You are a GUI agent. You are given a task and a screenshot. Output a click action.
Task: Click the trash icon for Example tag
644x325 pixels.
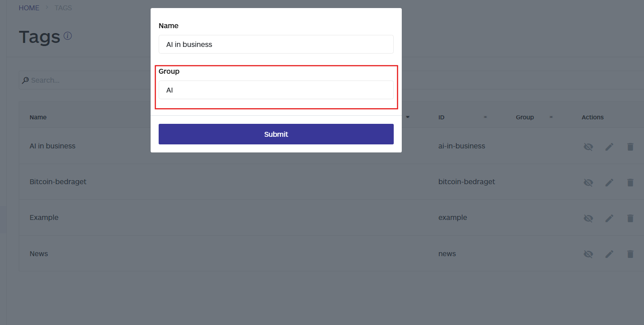[630, 218]
